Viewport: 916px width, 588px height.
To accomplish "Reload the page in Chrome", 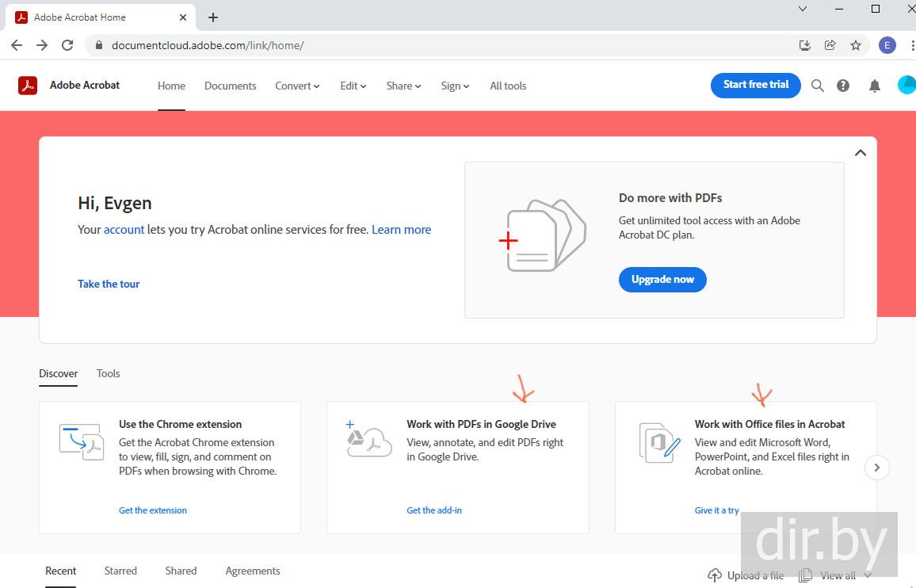I will 67,45.
